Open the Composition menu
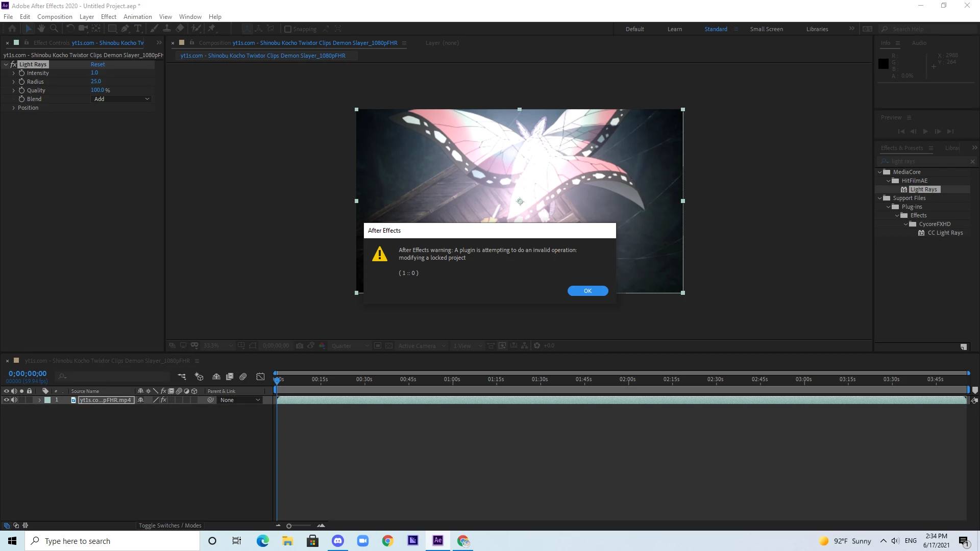Image resolution: width=980 pixels, height=551 pixels. click(x=55, y=16)
